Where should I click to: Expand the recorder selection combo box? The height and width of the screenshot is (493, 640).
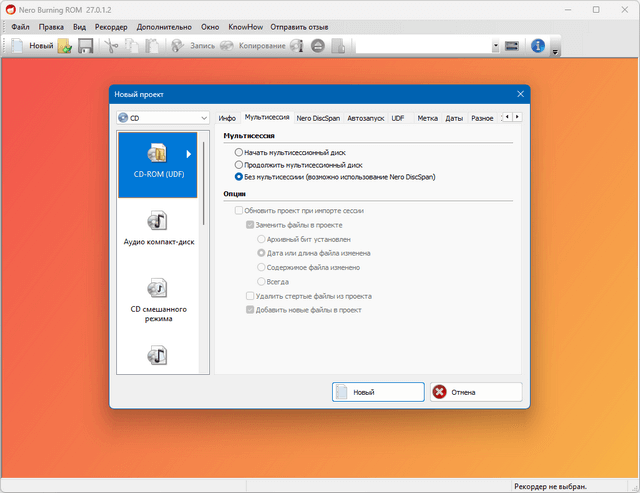coord(495,45)
